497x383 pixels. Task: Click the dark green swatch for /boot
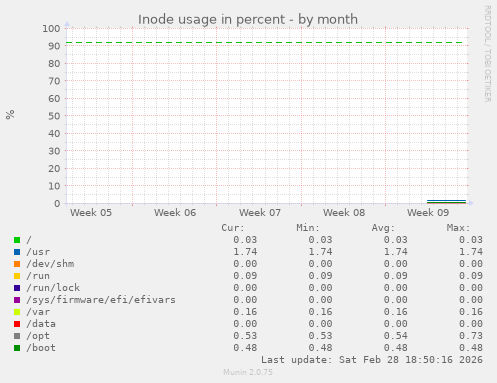pos(17,348)
